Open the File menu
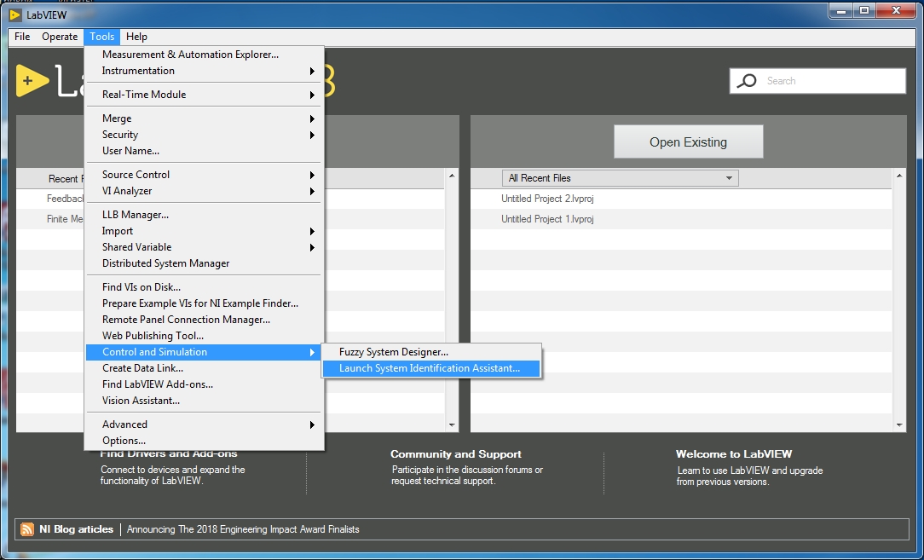This screenshot has width=924, height=560. click(x=22, y=37)
